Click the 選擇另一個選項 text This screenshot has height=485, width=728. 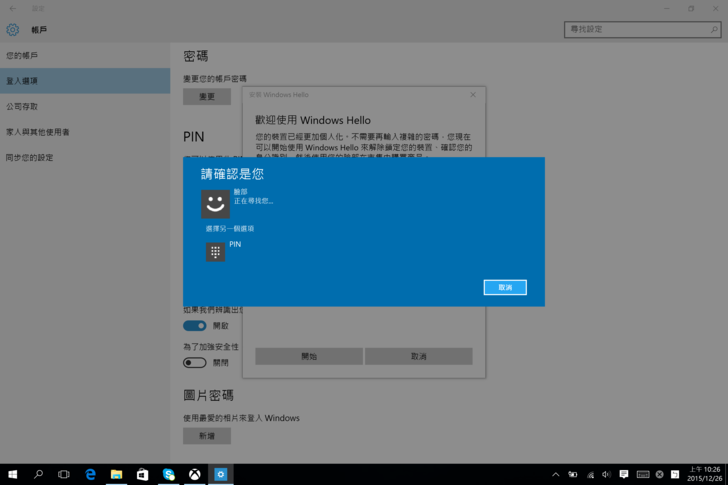click(230, 229)
